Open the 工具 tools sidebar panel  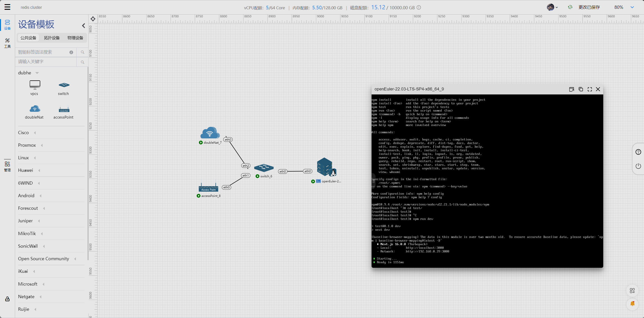pyautogui.click(x=7, y=43)
